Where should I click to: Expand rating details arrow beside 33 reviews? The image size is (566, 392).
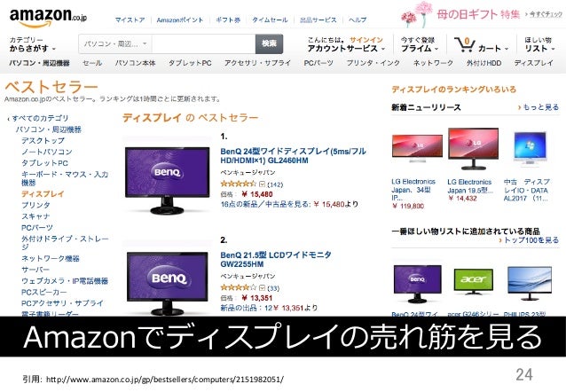[x=262, y=287]
